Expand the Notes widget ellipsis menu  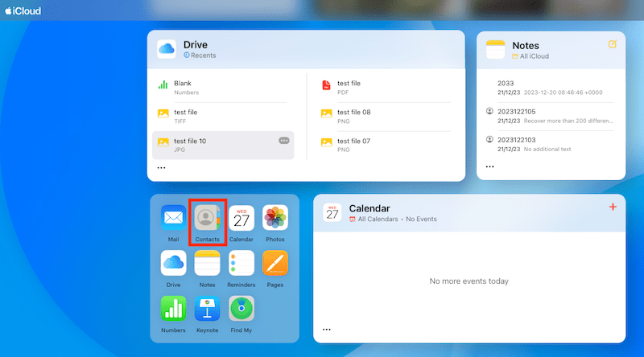pyautogui.click(x=489, y=168)
